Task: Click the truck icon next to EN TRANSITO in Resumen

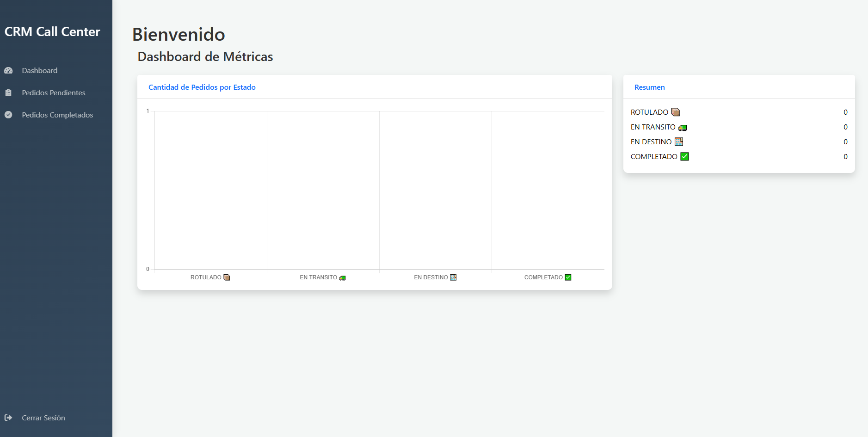Action: click(x=683, y=128)
